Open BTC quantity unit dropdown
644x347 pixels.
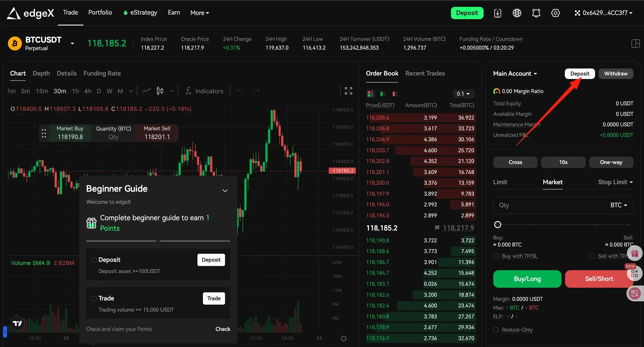tap(619, 205)
